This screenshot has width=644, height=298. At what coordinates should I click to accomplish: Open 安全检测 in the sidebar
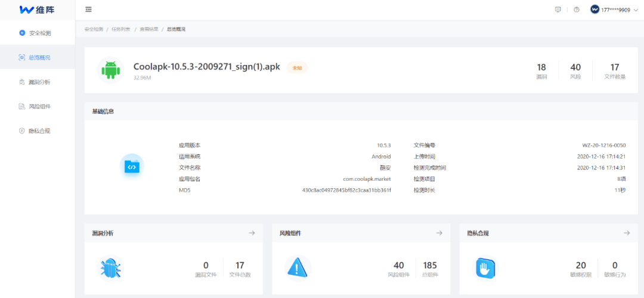click(38, 32)
